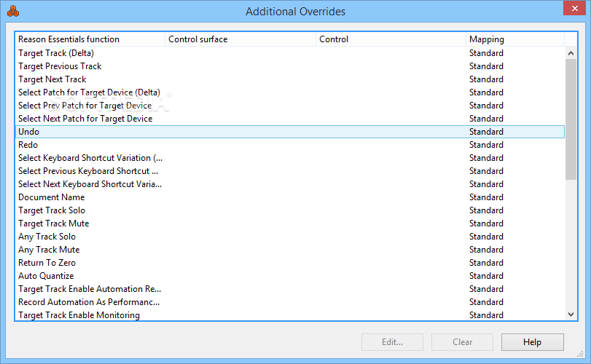Click the Reason app icon in title bar
Screen dimensions: 591x364
pyautogui.click(x=13, y=12)
